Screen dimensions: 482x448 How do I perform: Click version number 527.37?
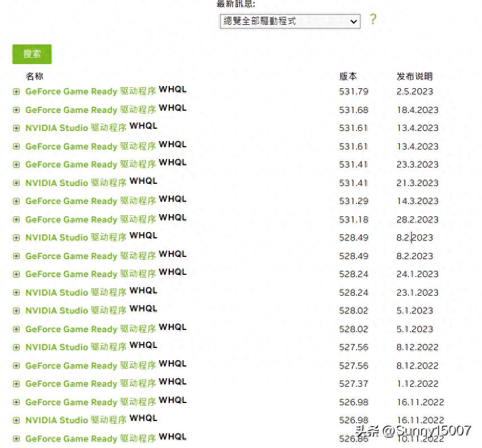(354, 384)
